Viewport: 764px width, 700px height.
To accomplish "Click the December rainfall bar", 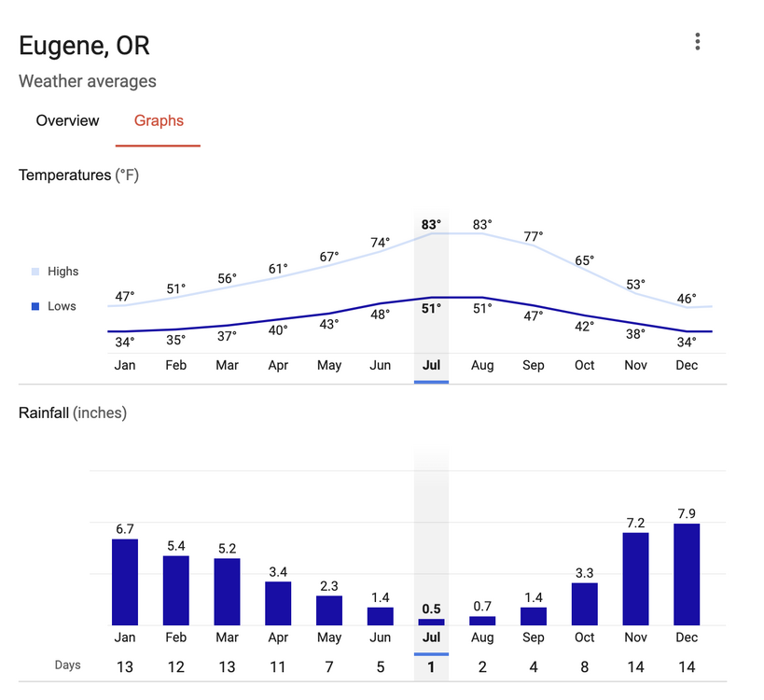I will tap(687, 574).
